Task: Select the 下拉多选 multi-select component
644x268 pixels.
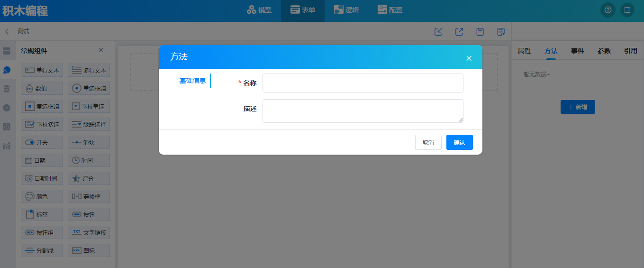Action: click(42, 124)
